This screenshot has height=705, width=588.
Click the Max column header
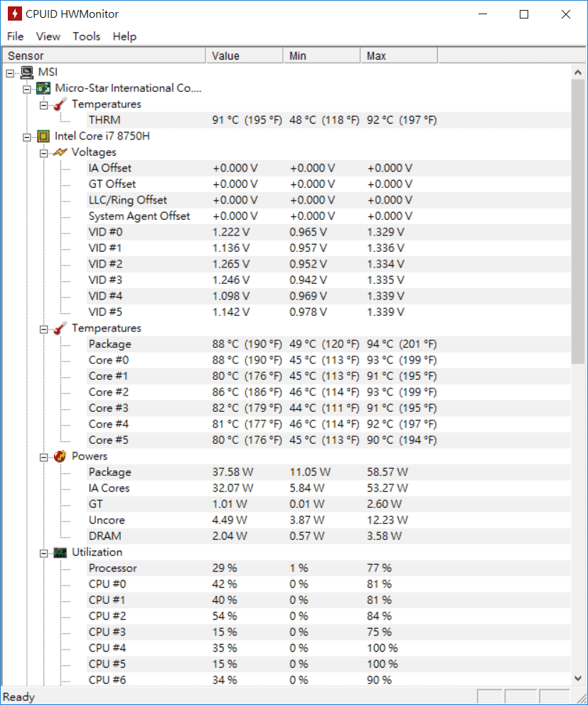tap(399, 55)
